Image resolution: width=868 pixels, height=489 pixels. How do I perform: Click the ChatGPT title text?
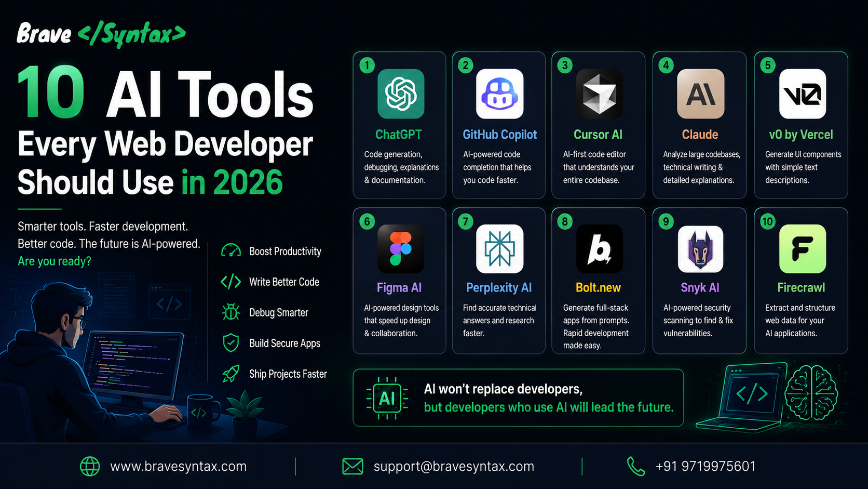tap(399, 135)
